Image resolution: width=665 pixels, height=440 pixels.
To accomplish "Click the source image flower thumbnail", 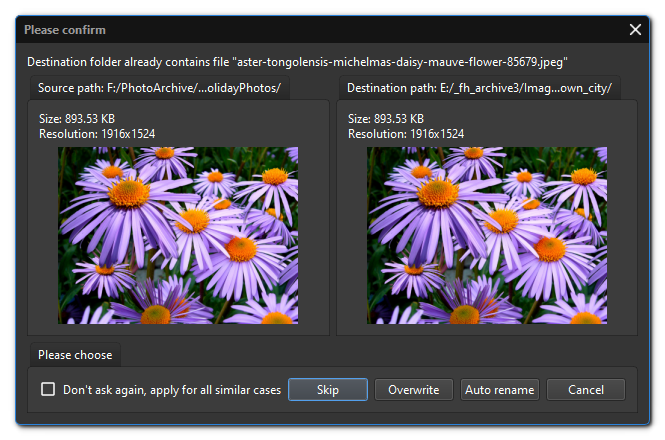I will (x=178, y=235).
